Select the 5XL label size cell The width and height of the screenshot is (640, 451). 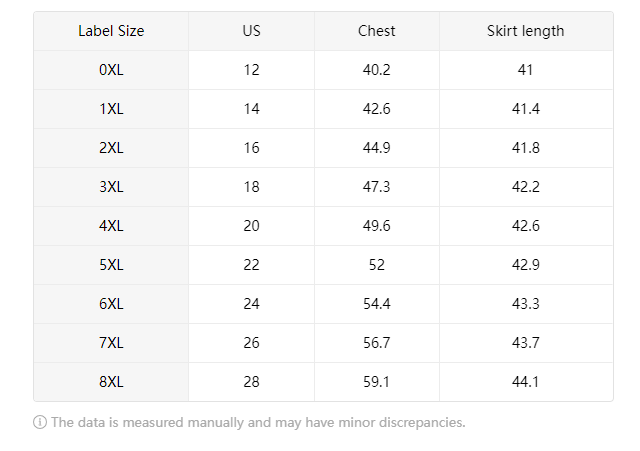[x=111, y=265]
